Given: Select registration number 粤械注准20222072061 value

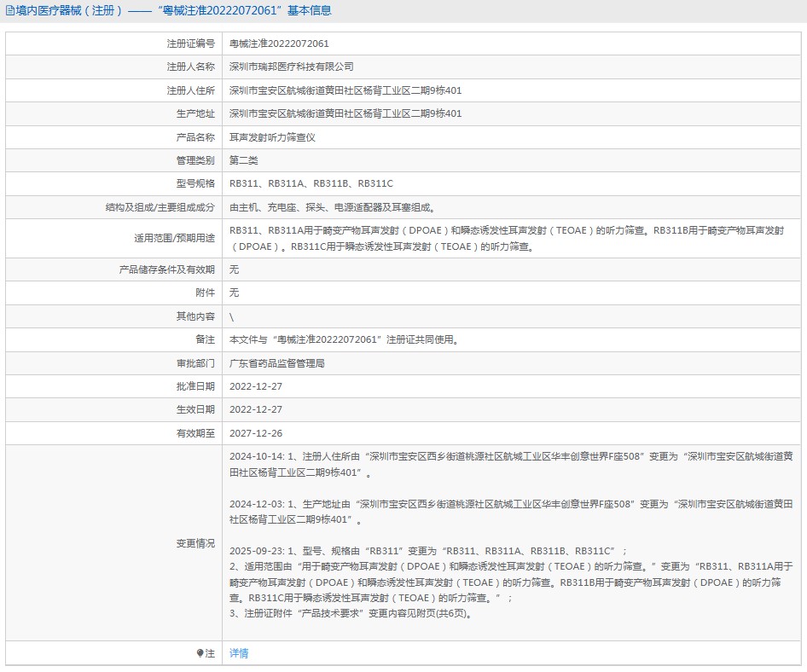Looking at the screenshot, I should 279,43.
